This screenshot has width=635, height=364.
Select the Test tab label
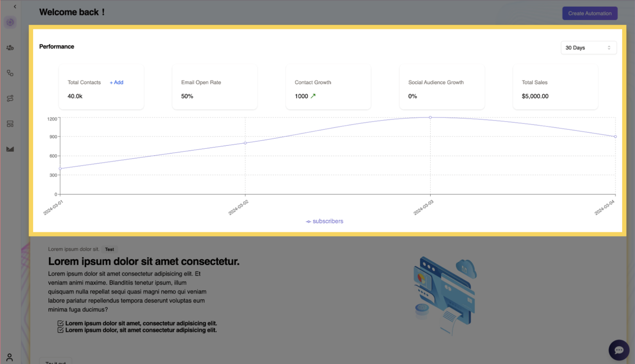pos(109,249)
